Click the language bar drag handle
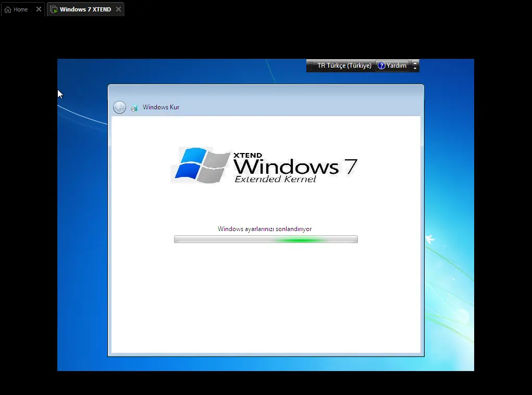Screen dimensions: 532x395 [x=310, y=66]
